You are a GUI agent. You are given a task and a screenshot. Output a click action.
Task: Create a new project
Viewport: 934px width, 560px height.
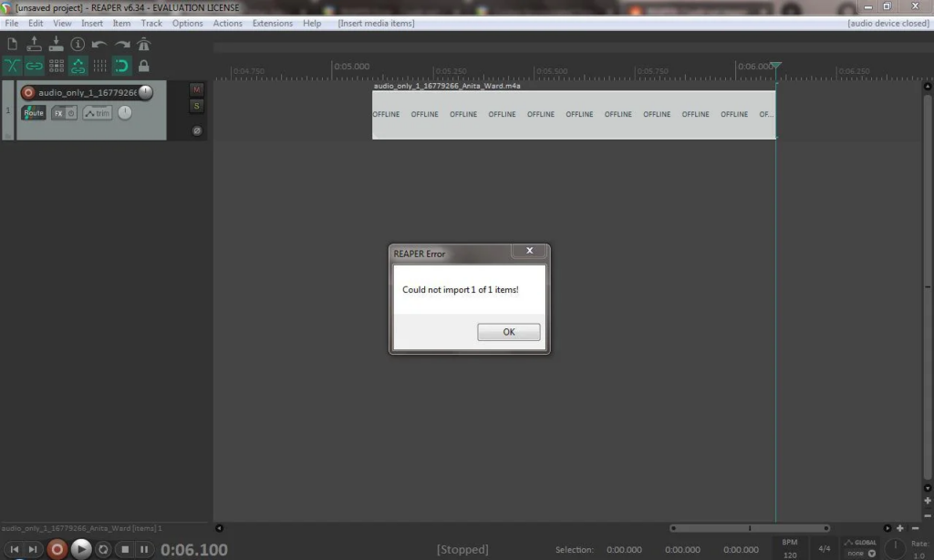point(12,44)
